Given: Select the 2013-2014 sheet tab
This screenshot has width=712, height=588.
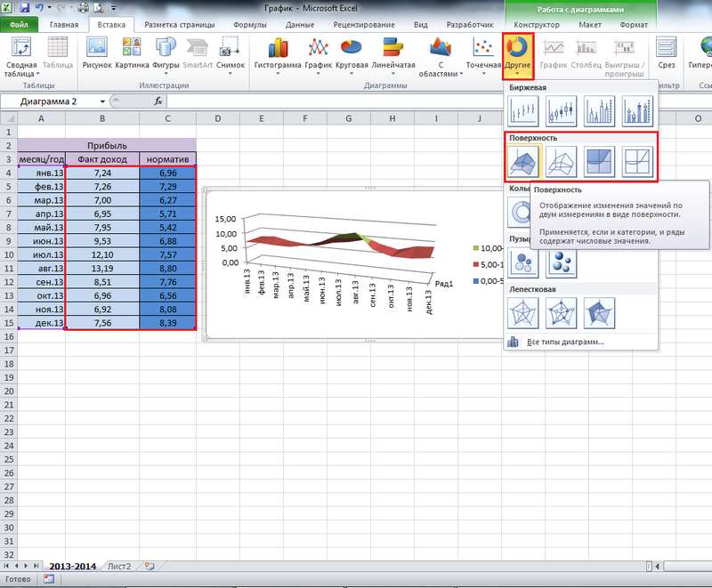Looking at the screenshot, I should point(73,567).
